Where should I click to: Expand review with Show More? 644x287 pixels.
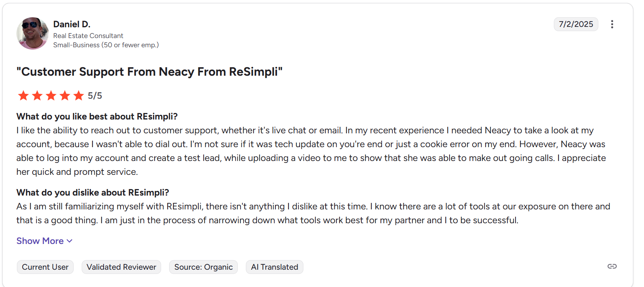(40, 241)
